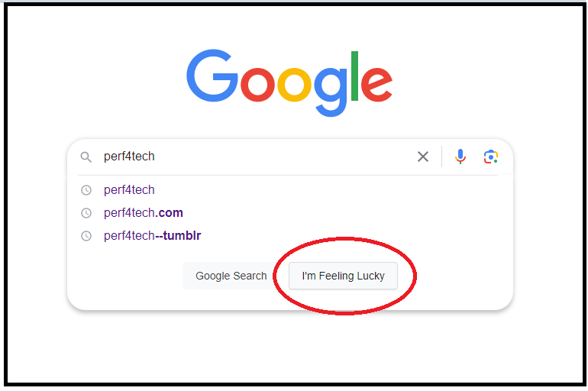The height and width of the screenshot is (391, 588).
Task: Click the red e ending the Google logo
Action: (x=376, y=85)
